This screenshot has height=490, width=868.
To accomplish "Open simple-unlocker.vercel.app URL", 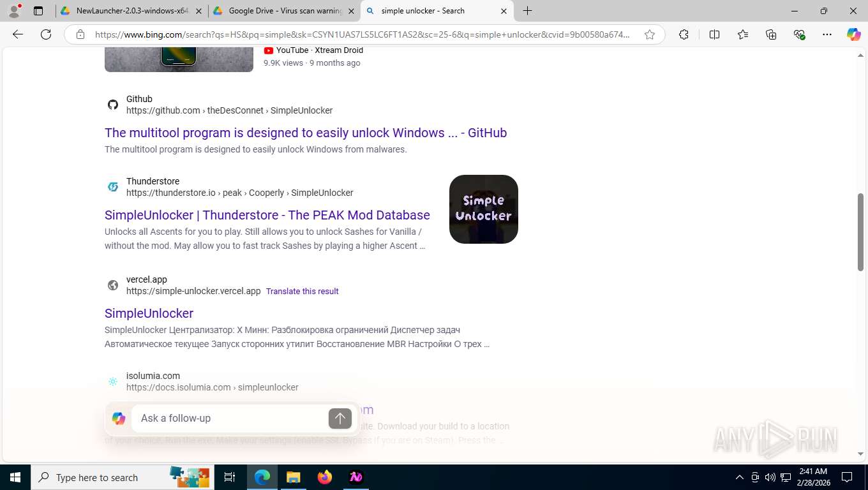I will [x=193, y=291].
